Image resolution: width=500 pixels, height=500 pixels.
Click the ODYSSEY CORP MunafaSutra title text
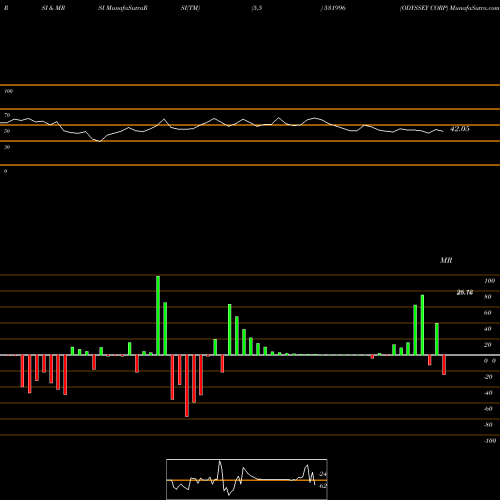[449, 8]
